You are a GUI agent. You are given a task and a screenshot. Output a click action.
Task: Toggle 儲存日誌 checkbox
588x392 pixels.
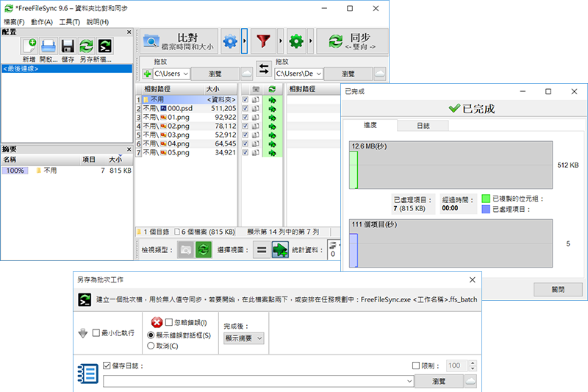pyautogui.click(x=107, y=366)
